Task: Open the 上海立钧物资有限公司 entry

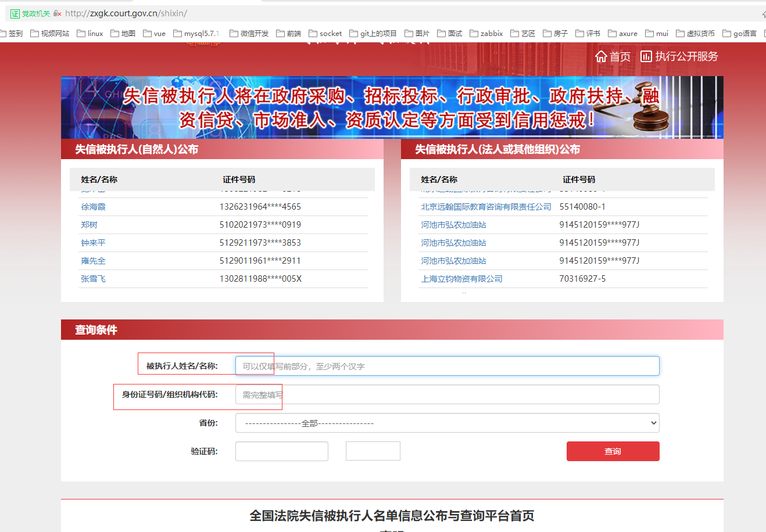Action: pyautogui.click(x=463, y=278)
